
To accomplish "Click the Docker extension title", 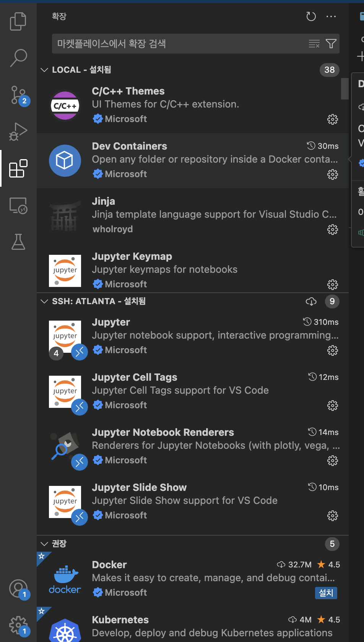I will click(109, 565).
